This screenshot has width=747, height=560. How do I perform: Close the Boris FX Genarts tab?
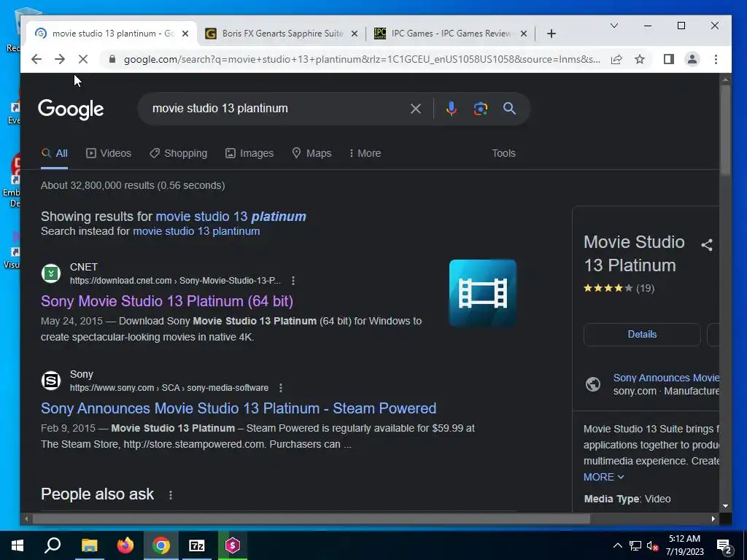click(354, 34)
